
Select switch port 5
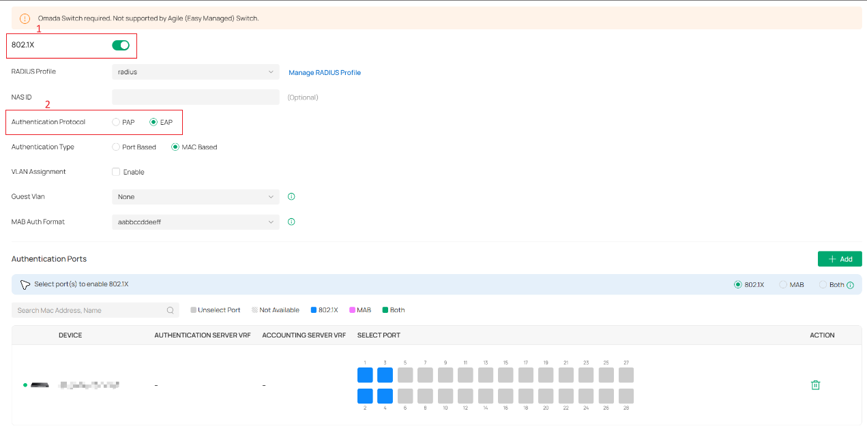405,375
